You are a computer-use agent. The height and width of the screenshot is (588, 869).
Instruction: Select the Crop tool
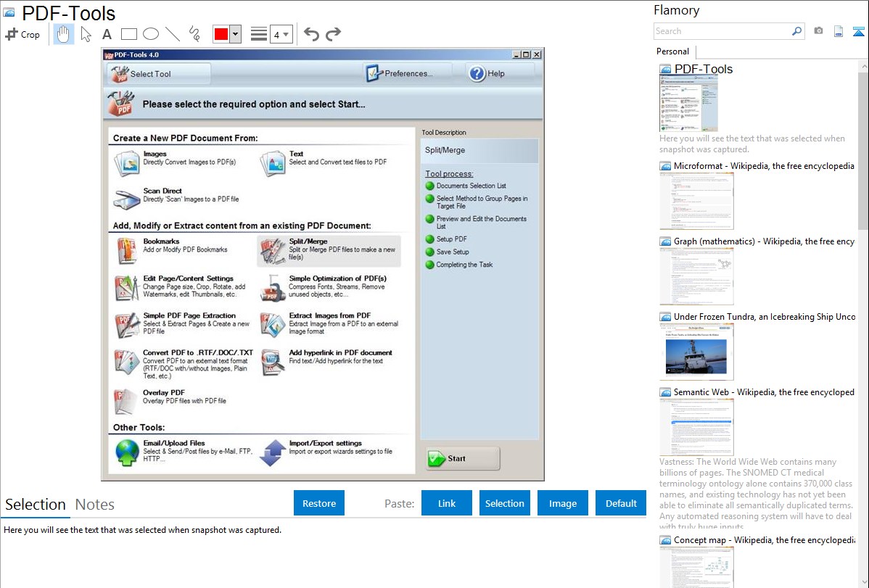[x=22, y=34]
